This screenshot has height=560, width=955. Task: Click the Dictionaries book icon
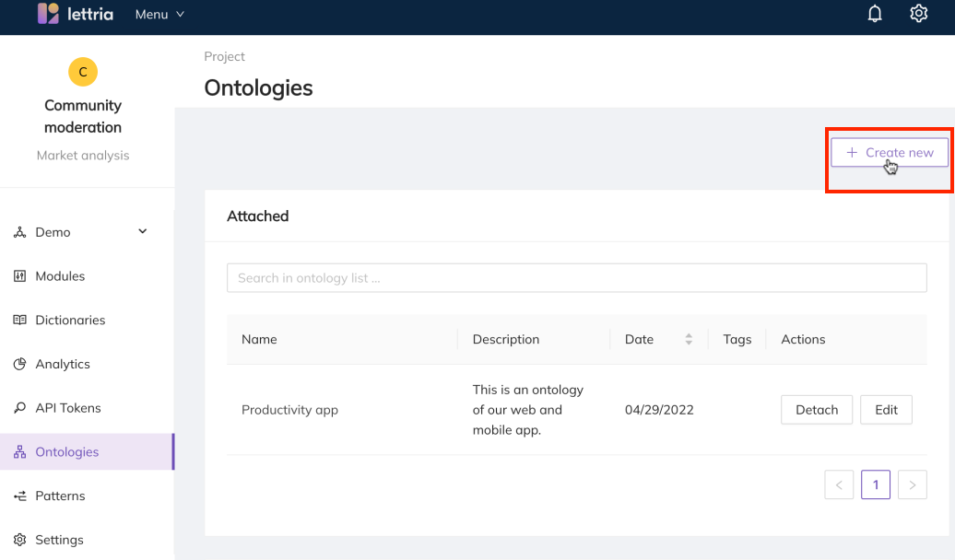point(20,321)
